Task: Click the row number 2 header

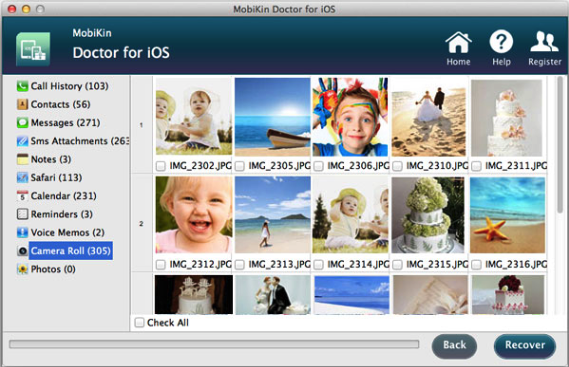Action: coord(141,224)
